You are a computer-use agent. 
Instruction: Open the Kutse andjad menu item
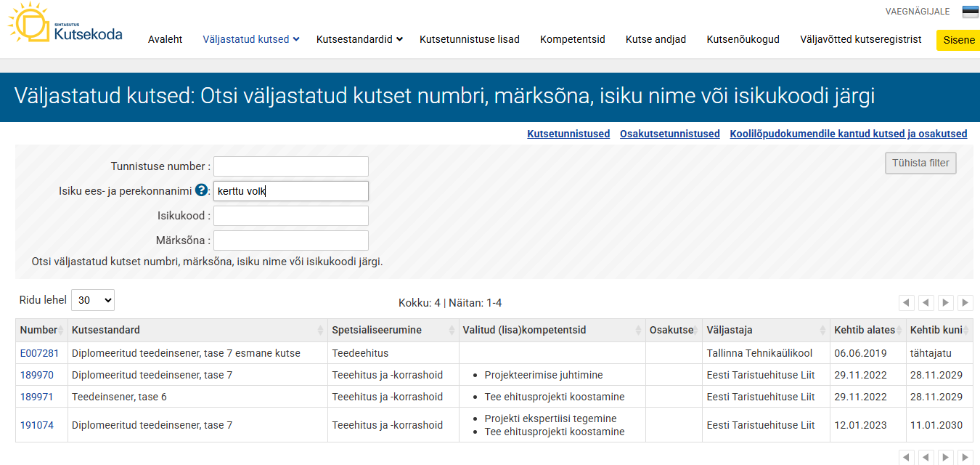click(x=656, y=39)
